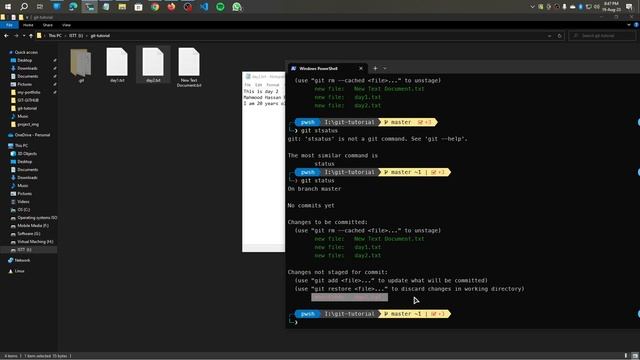Viewport: 640px width, 360px height.
Task: Open Visual Studio Code from the taskbar
Action: 204,7
